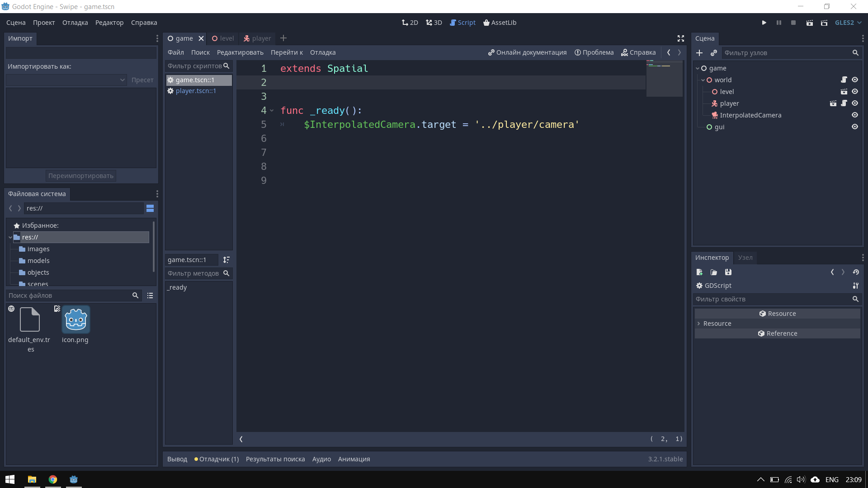868x488 pixels.
Task: Click the Онлайн документация link
Action: 527,52
